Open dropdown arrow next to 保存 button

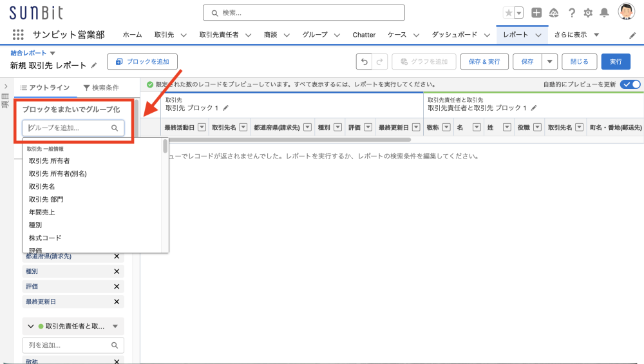click(x=549, y=62)
